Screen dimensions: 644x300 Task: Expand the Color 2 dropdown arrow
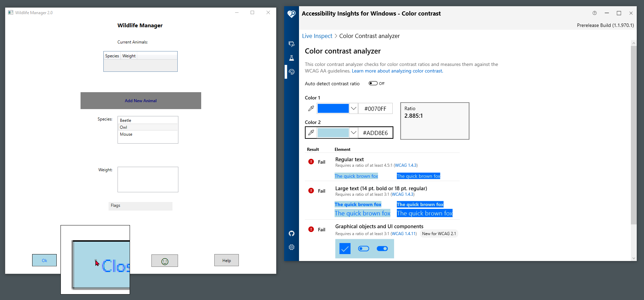pyautogui.click(x=354, y=133)
